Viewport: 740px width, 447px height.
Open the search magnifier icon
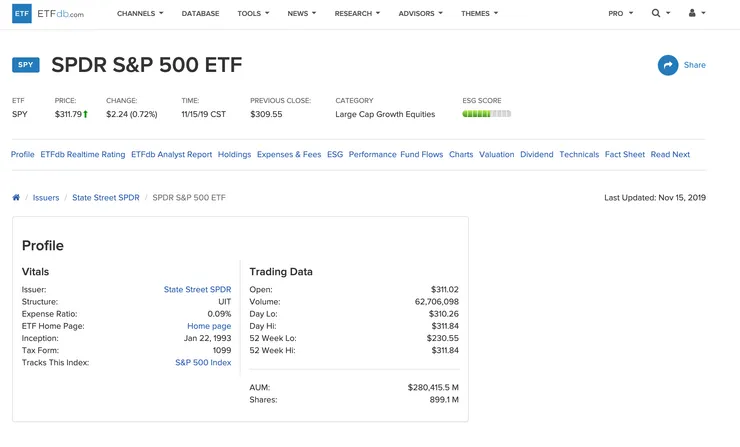pyautogui.click(x=656, y=14)
